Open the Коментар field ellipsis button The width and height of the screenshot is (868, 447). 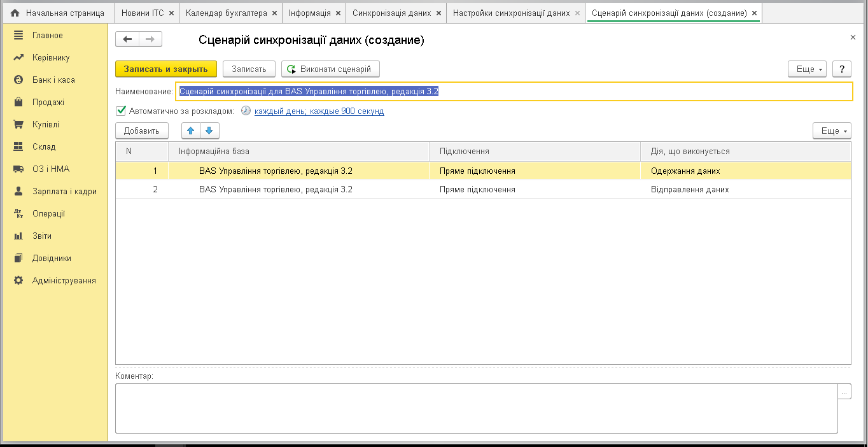click(x=844, y=392)
